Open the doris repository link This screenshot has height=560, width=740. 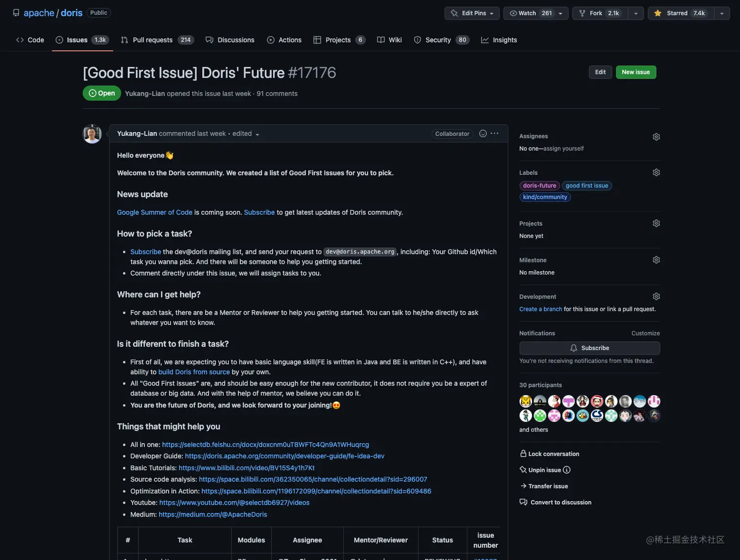[71, 13]
